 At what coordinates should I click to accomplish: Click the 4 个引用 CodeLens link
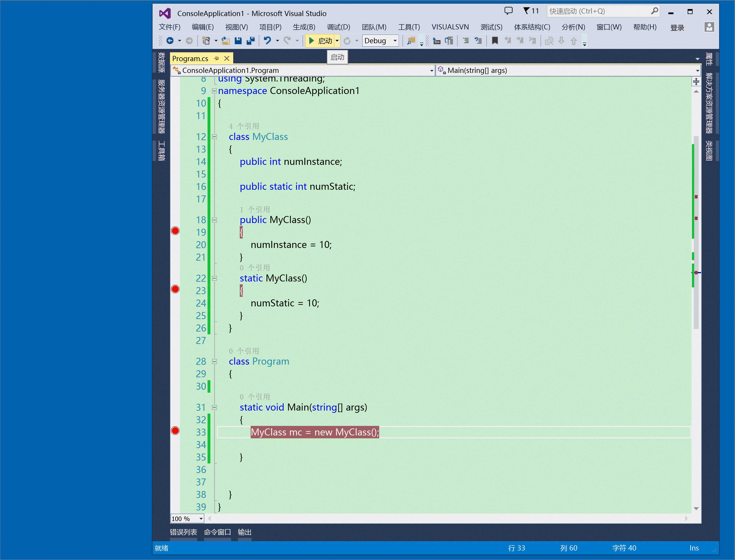pos(244,126)
